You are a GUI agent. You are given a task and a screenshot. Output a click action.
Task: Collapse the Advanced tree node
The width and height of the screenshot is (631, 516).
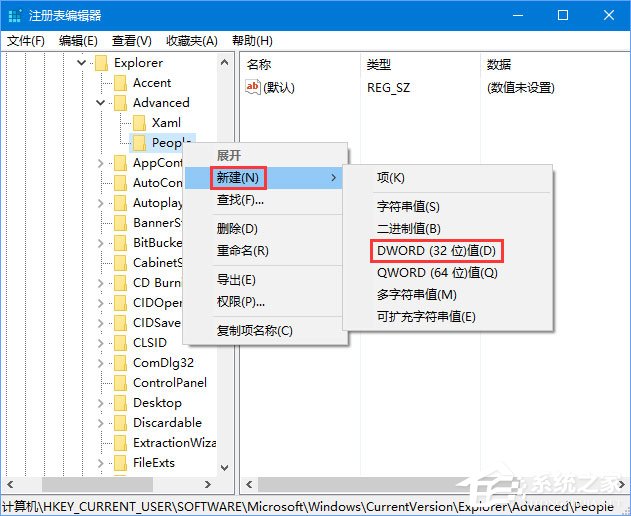[x=101, y=103]
